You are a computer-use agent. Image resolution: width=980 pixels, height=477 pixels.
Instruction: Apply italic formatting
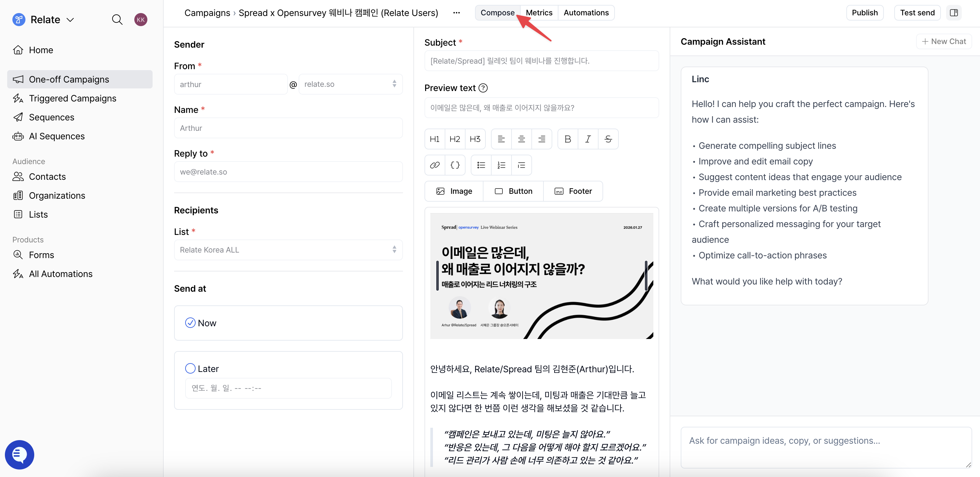pyautogui.click(x=587, y=139)
